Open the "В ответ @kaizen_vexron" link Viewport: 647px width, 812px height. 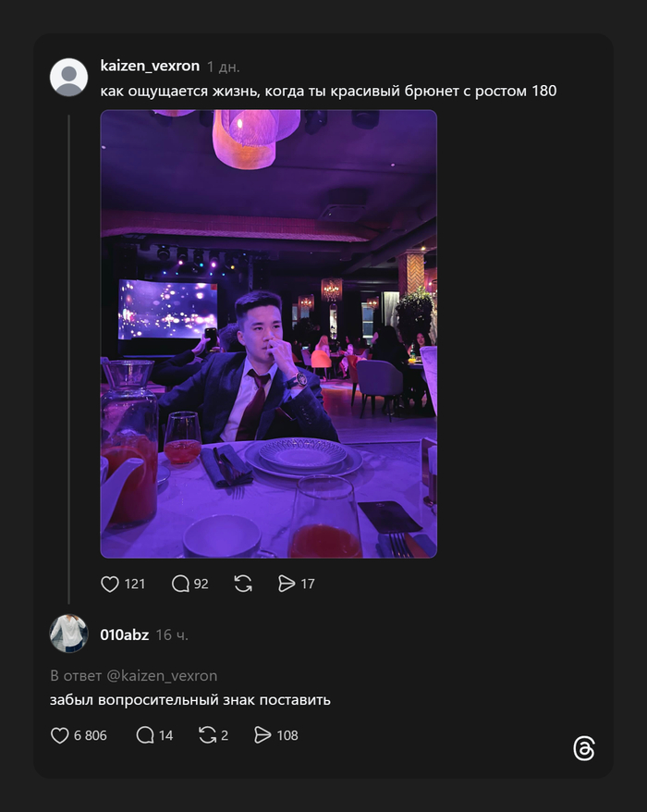[x=134, y=675]
